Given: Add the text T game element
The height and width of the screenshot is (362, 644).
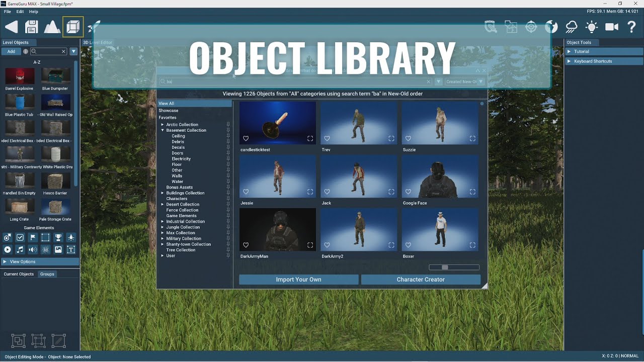Looking at the screenshot, I should coord(71,249).
